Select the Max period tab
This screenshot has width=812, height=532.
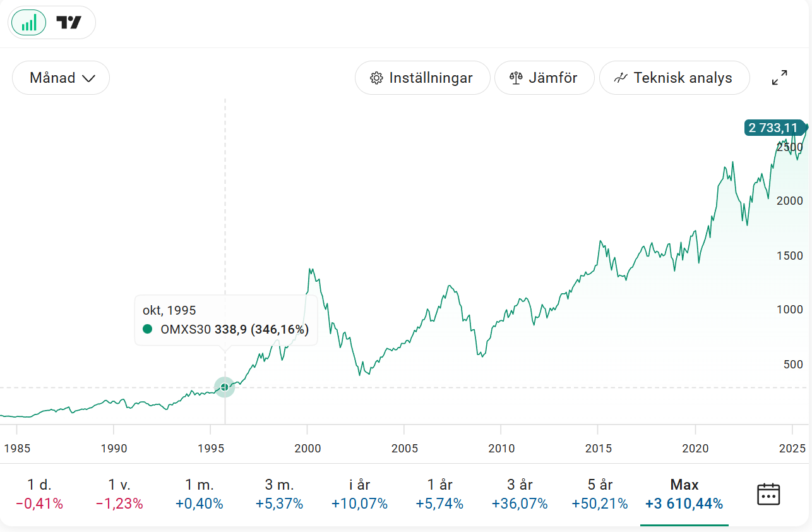click(x=684, y=494)
